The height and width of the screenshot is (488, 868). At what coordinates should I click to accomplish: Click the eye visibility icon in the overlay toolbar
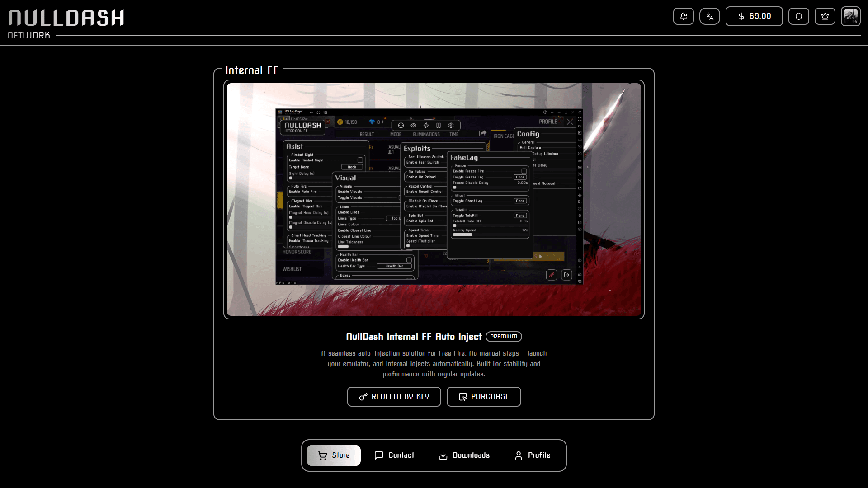[414, 126]
